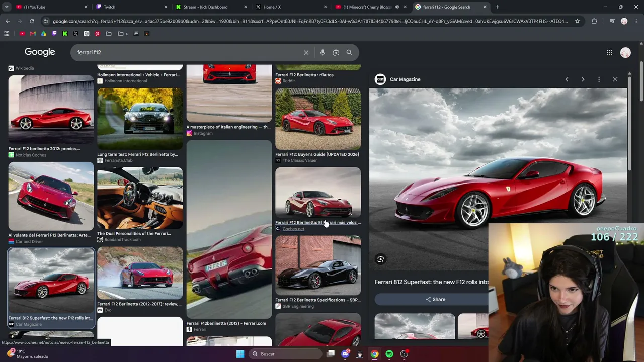Start a voice search with the microphone

pos(323,52)
